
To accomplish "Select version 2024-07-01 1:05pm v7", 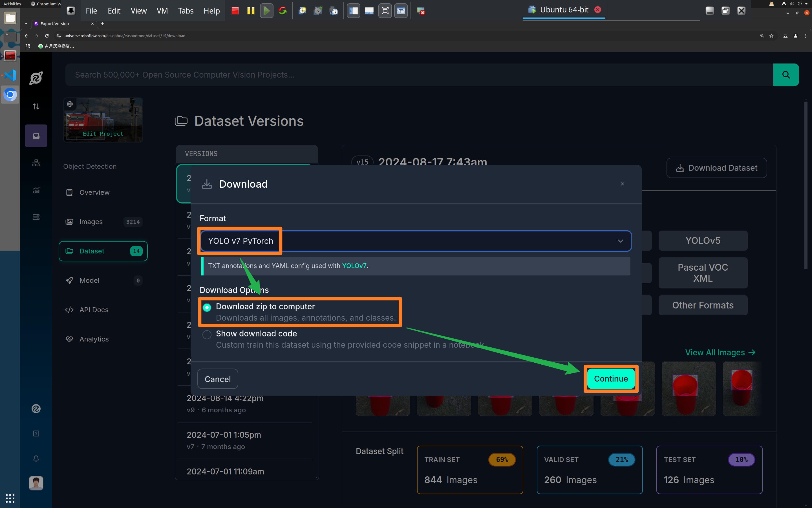I will point(245,440).
